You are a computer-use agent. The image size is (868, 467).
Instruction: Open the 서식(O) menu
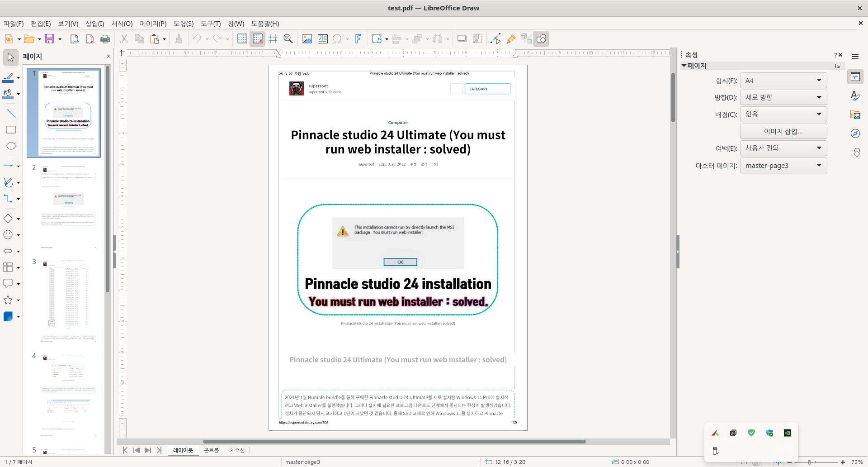tap(122, 24)
